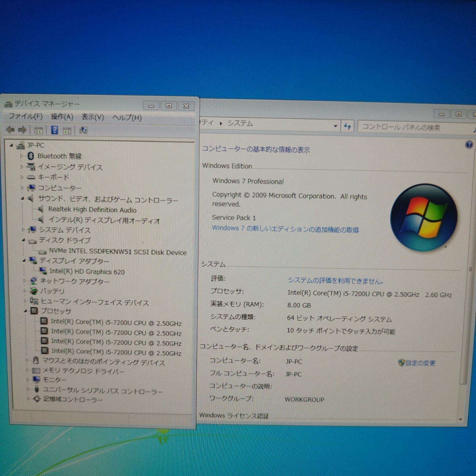Select the キーボード category
The height and width of the screenshot is (476, 476).
pyautogui.click(x=53, y=177)
